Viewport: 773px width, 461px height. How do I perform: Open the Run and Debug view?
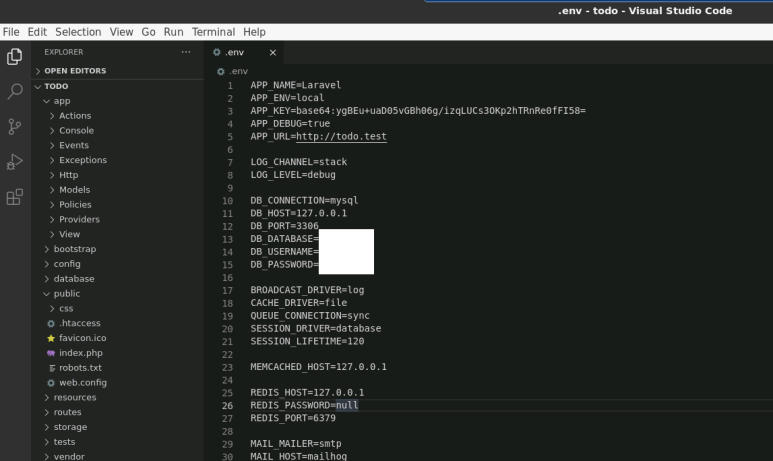coord(15,162)
